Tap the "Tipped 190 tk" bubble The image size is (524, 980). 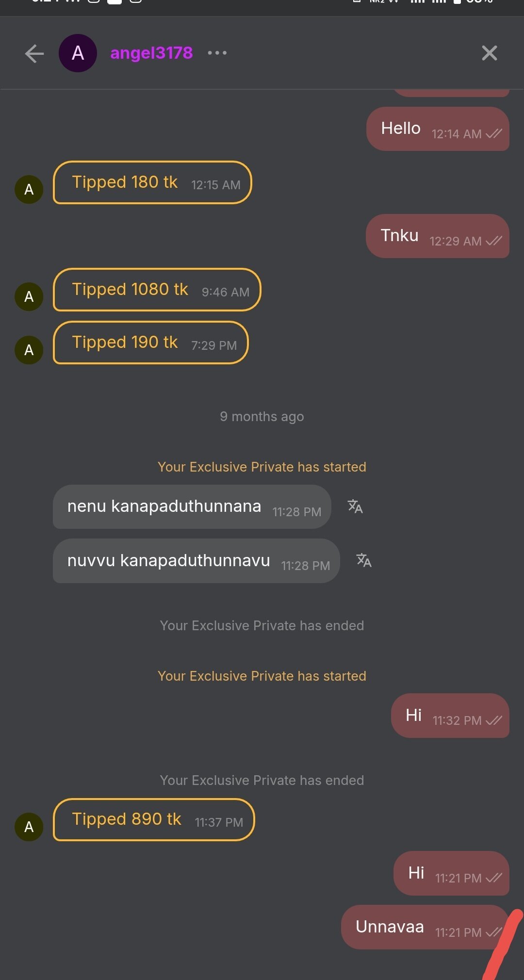click(150, 343)
